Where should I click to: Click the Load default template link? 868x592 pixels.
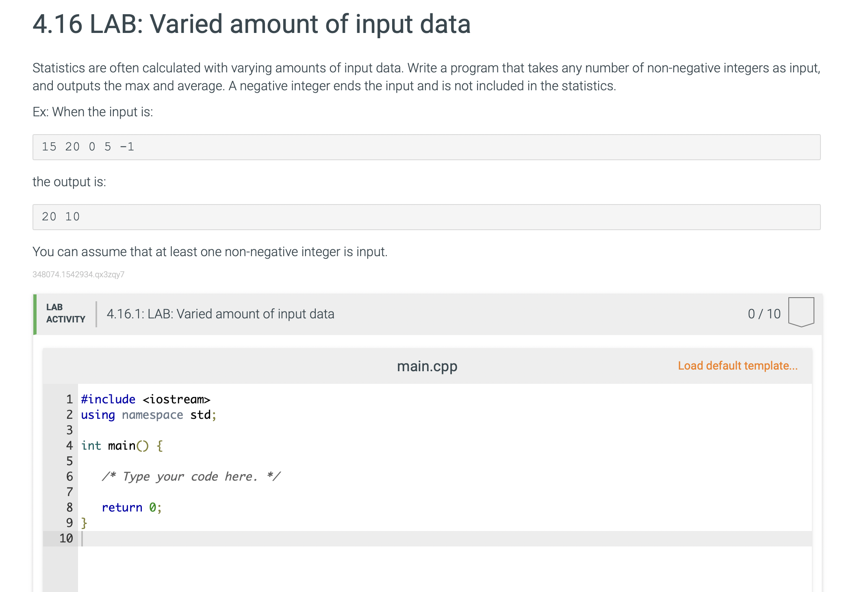click(738, 366)
